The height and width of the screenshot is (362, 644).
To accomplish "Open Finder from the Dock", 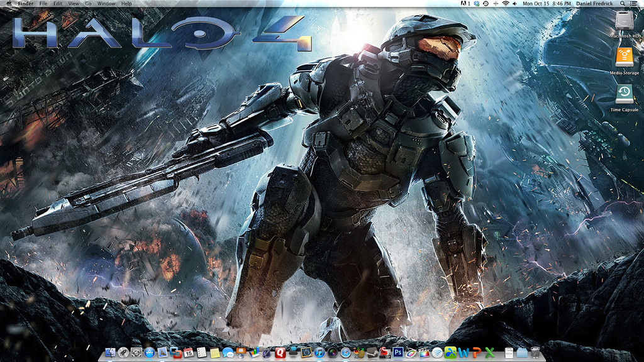I will (110, 353).
